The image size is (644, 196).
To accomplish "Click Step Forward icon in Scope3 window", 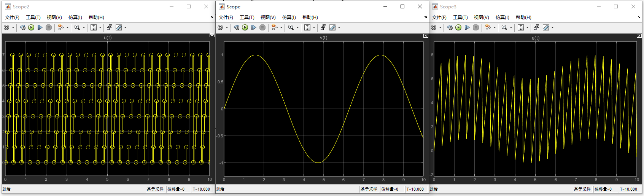I will (467, 27).
